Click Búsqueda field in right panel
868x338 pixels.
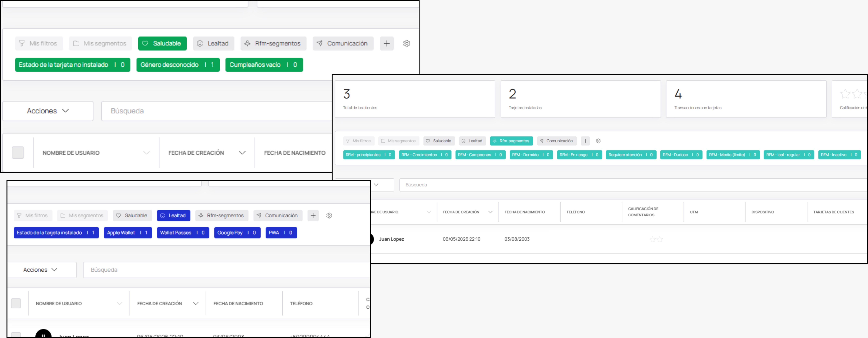click(633, 185)
